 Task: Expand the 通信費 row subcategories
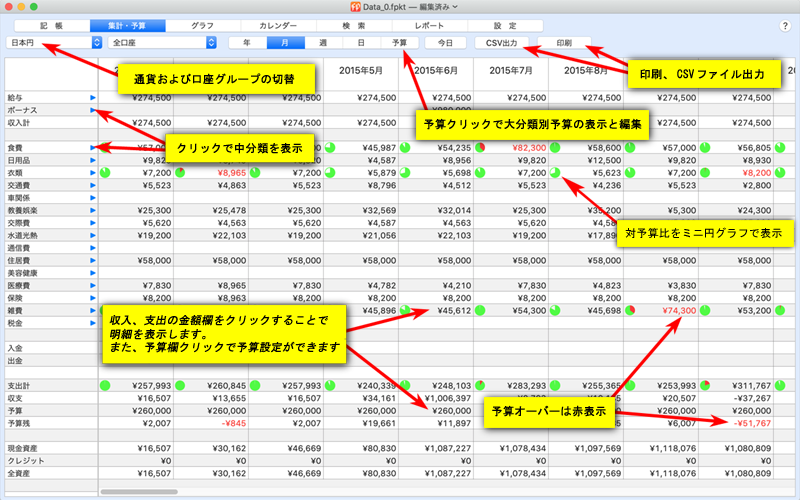(x=93, y=247)
